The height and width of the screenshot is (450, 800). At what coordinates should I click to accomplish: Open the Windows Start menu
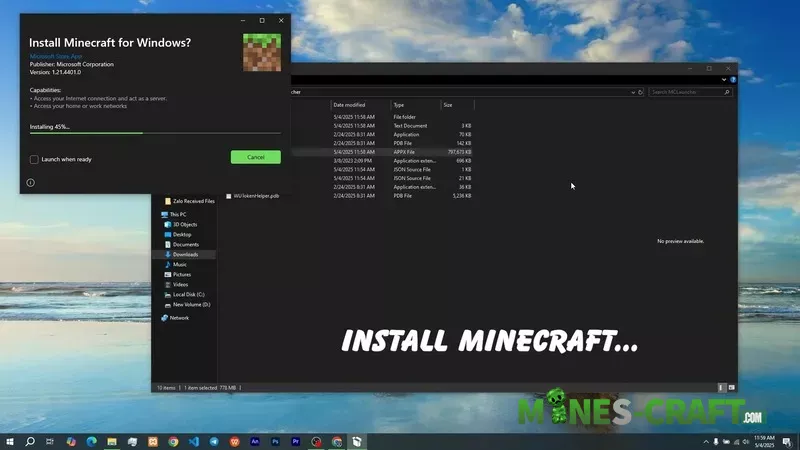coord(9,441)
